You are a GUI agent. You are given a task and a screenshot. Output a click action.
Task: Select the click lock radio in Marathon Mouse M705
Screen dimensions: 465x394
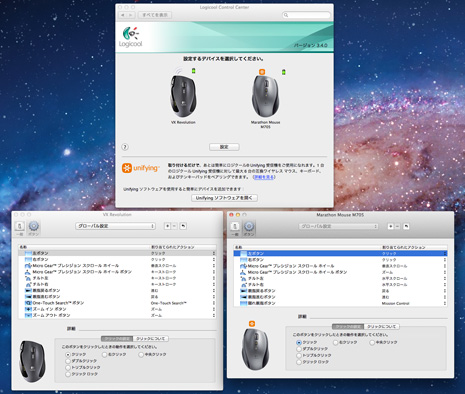[299, 362]
